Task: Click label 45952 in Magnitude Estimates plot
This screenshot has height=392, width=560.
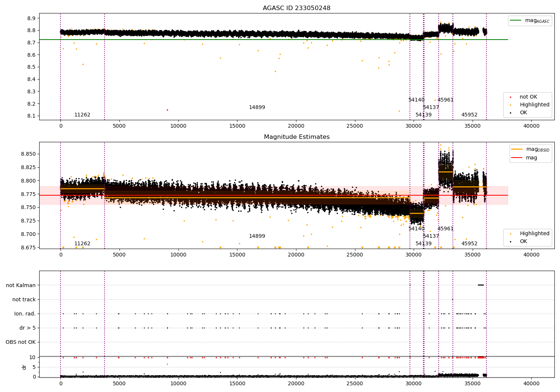Action: [x=469, y=243]
